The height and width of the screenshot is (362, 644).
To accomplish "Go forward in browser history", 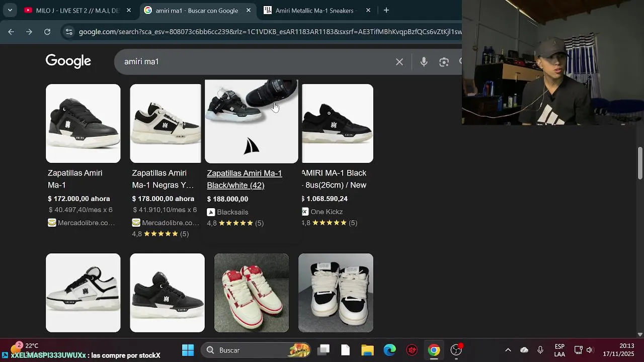I will click(29, 32).
